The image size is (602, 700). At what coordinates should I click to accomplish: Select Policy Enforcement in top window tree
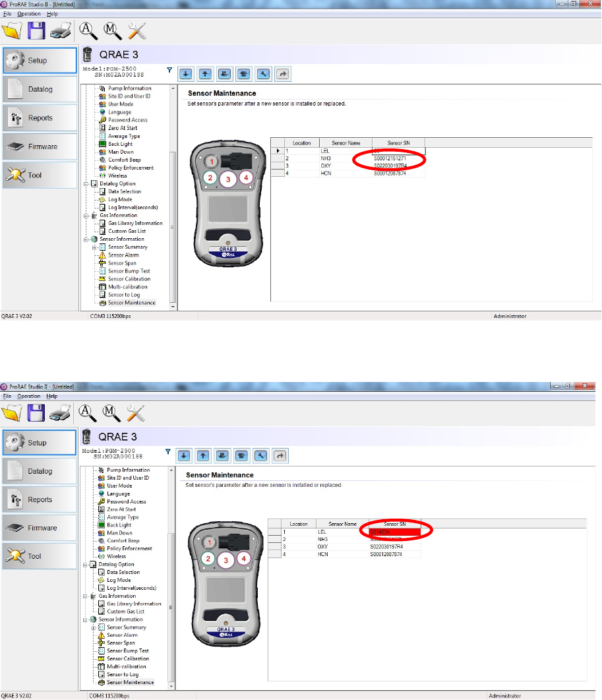[x=131, y=168]
